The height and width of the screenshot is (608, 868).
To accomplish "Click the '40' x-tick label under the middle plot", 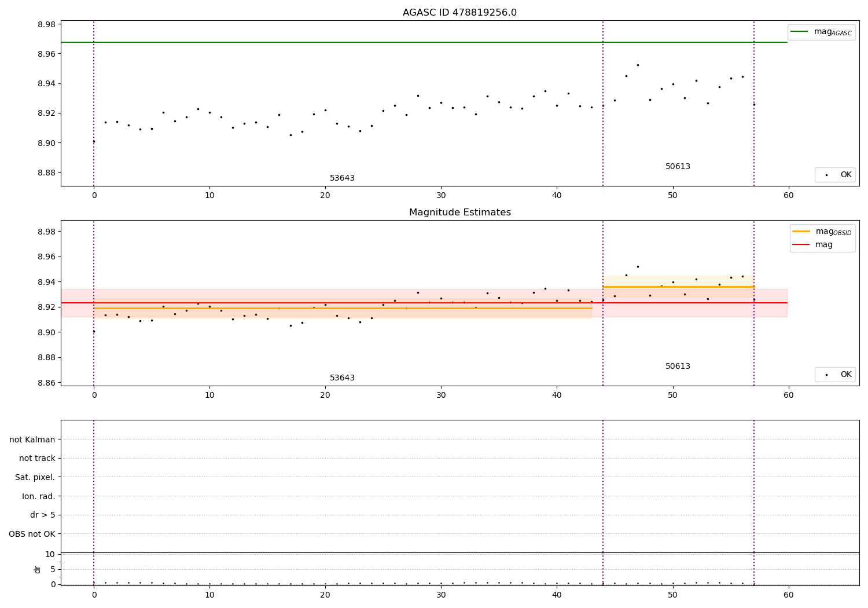I will [x=557, y=395].
